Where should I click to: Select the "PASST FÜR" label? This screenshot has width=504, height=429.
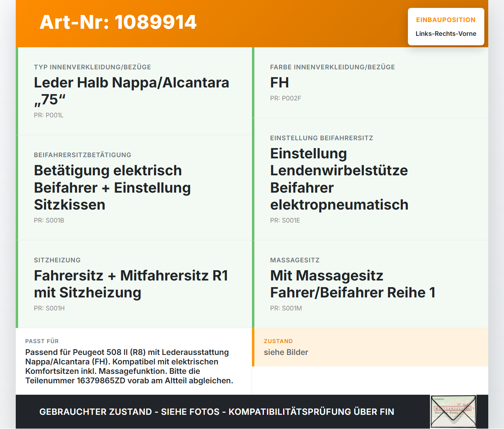[42, 341]
